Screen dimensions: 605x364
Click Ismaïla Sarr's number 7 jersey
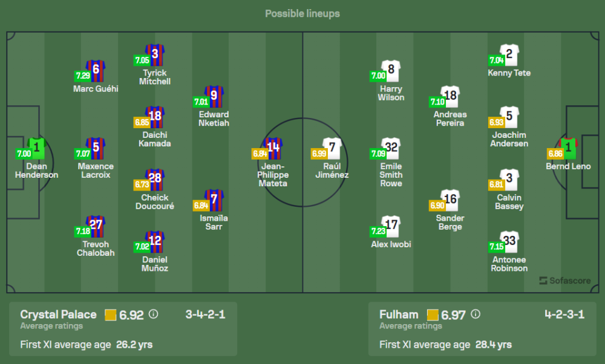214,200
